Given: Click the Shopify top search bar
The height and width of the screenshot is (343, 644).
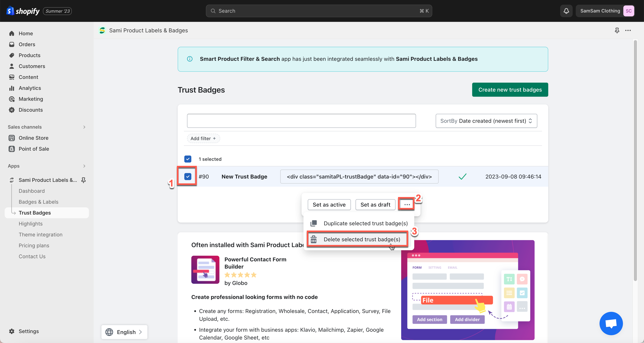Looking at the screenshot, I should 319,11.
